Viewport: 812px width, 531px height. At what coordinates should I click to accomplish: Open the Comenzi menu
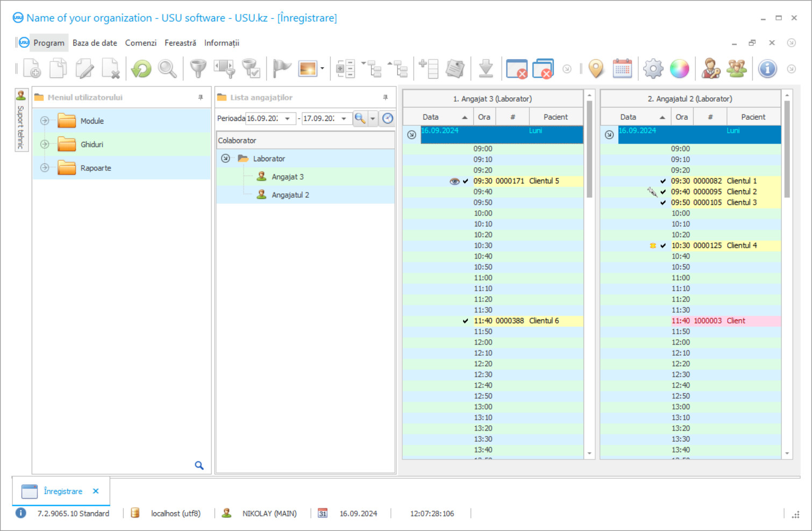(x=140, y=42)
